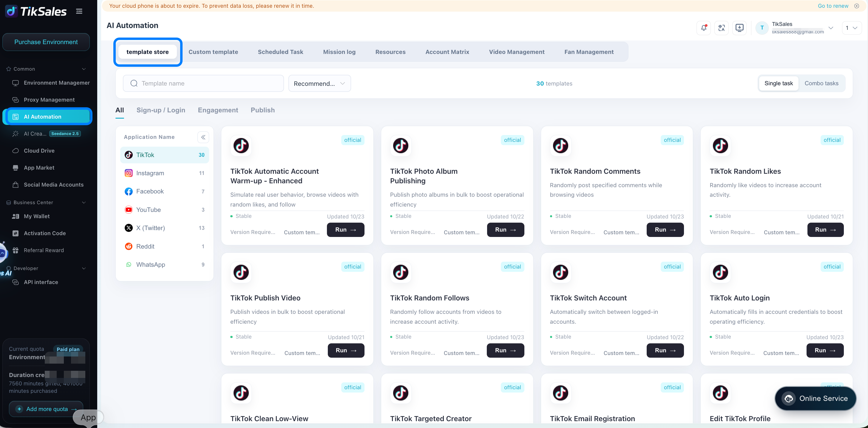Viewport: 868px width, 428px height.
Task: Switch to Single task mode
Action: 779,83
